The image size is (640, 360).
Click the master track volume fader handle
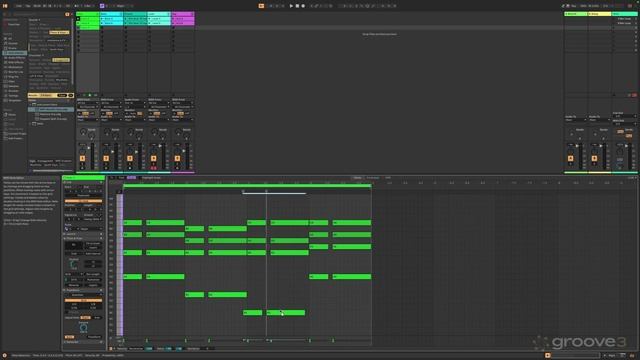coord(627,146)
